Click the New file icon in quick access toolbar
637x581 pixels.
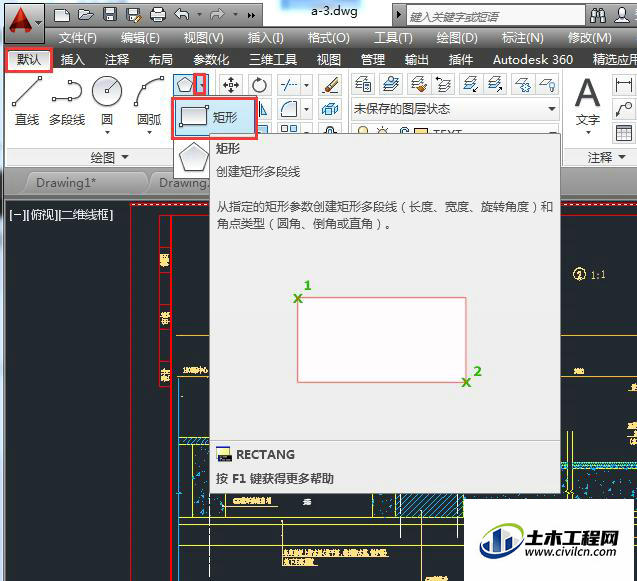(62, 15)
